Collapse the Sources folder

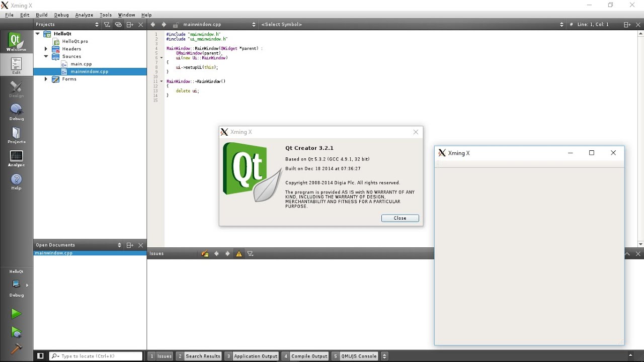pyautogui.click(x=46, y=56)
